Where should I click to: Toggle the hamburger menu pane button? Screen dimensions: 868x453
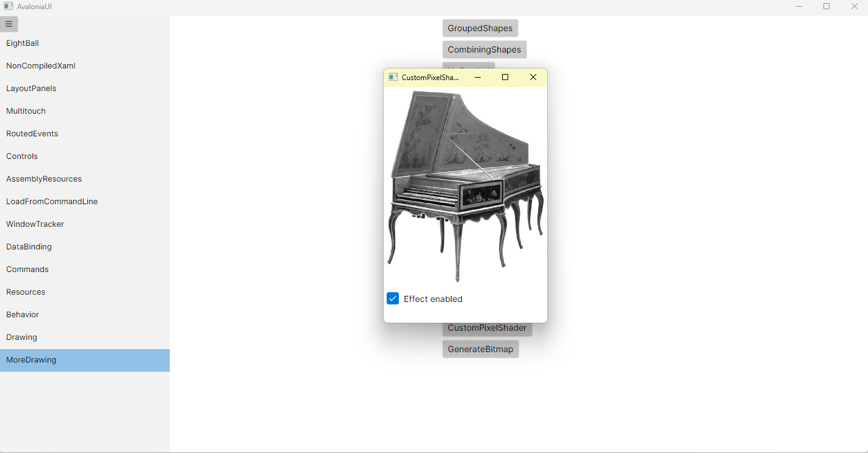(9, 24)
